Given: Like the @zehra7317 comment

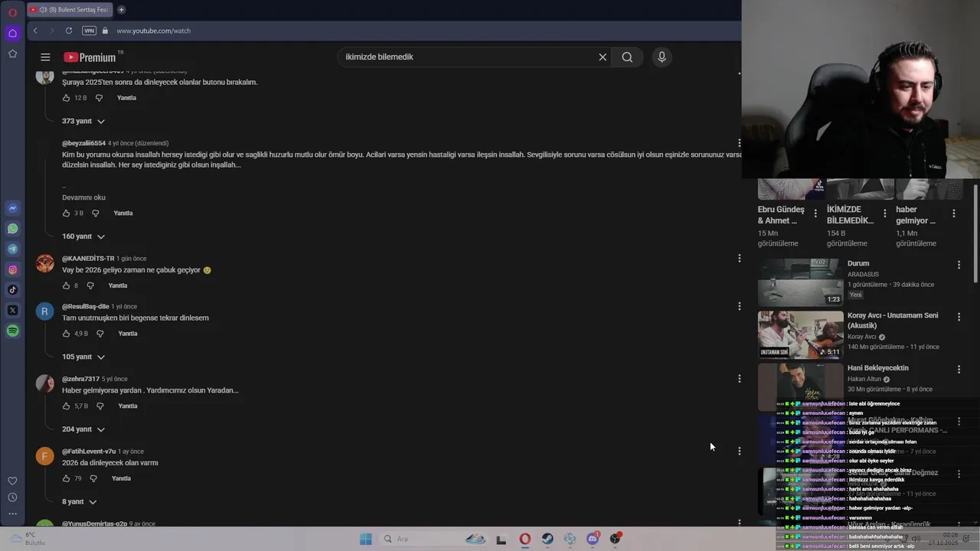Looking at the screenshot, I should point(66,406).
